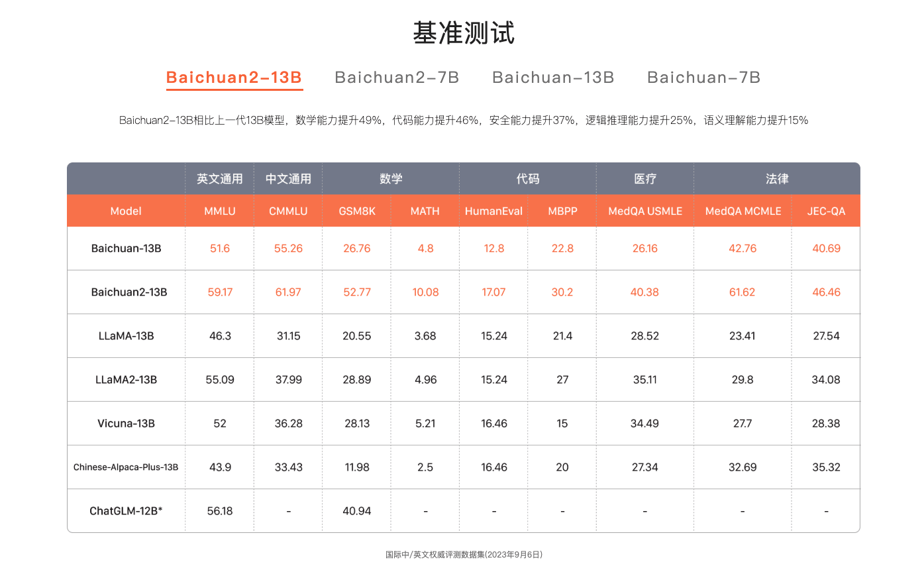The image size is (924, 588).
Task: Click the Chinese-Alpaca-Plus-13B MMLU score 43.9
Action: (x=220, y=467)
